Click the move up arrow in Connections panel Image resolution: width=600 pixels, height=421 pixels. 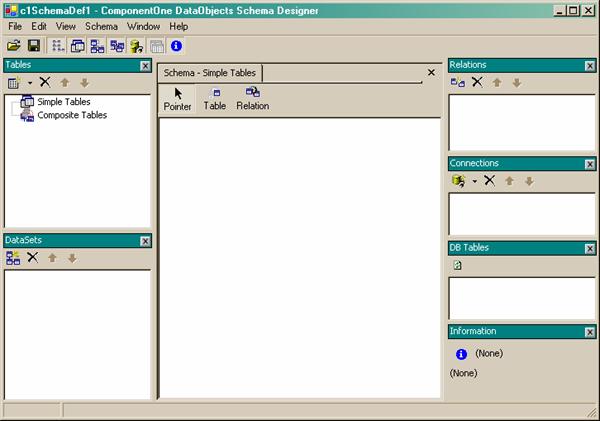[509, 181]
